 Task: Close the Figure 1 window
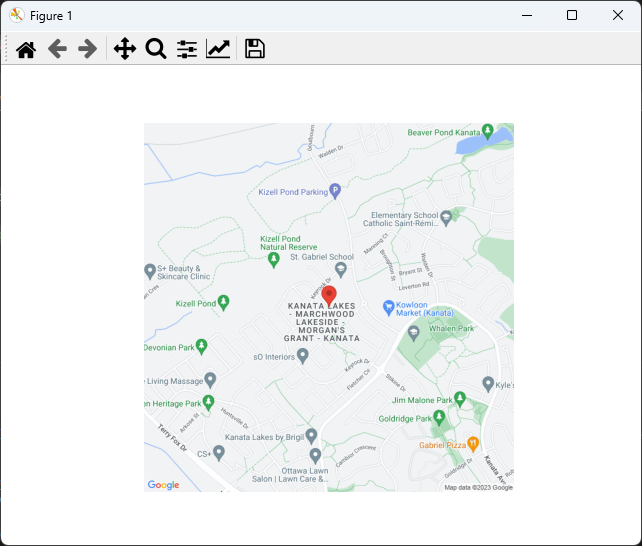click(618, 16)
